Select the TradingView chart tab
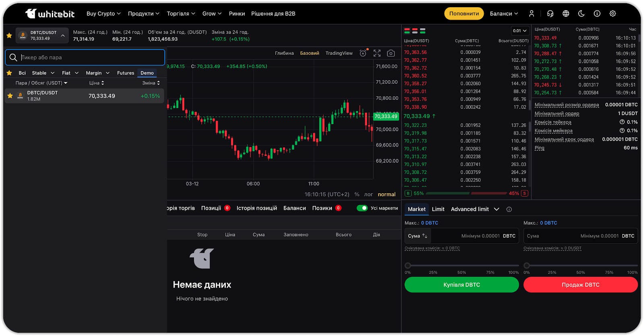The height and width of the screenshot is (336, 644). pyautogui.click(x=339, y=53)
